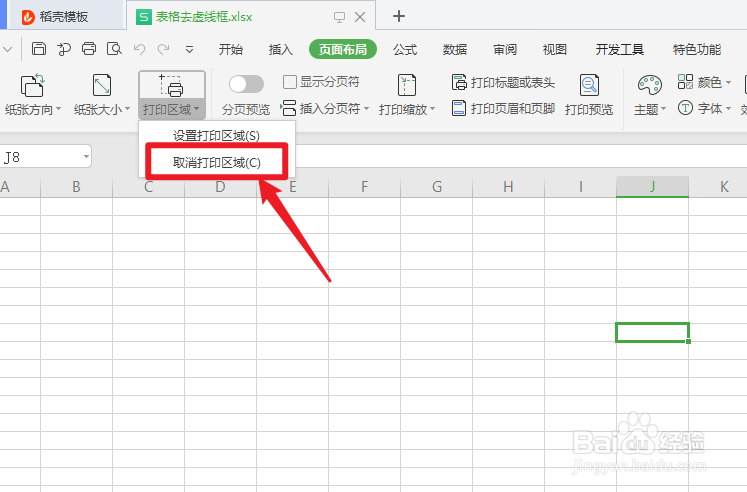
Task: Switch to the 开发工具 ribbon tab
Action: pos(619,50)
